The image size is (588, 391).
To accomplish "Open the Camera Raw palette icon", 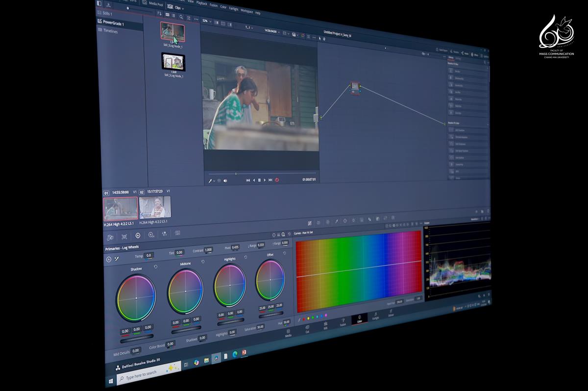I will [x=111, y=237].
